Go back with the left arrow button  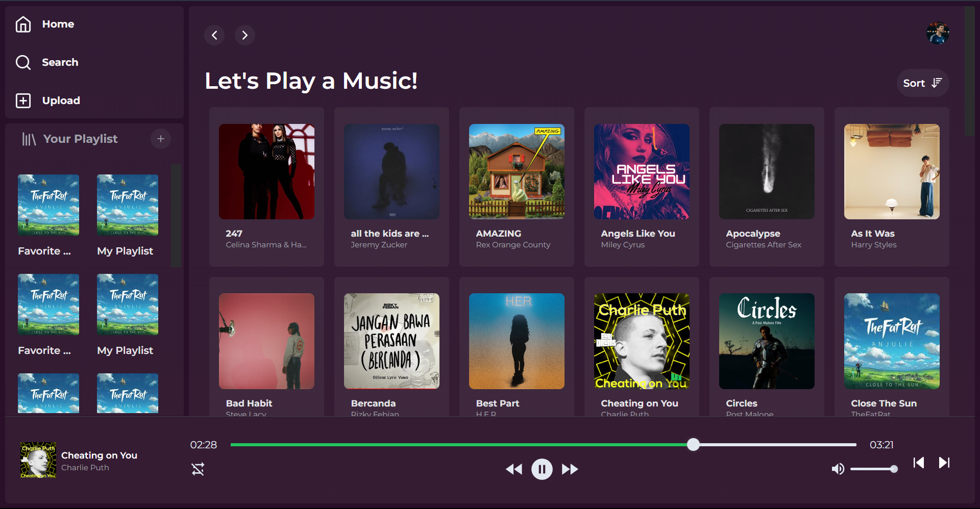tap(214, 35)
